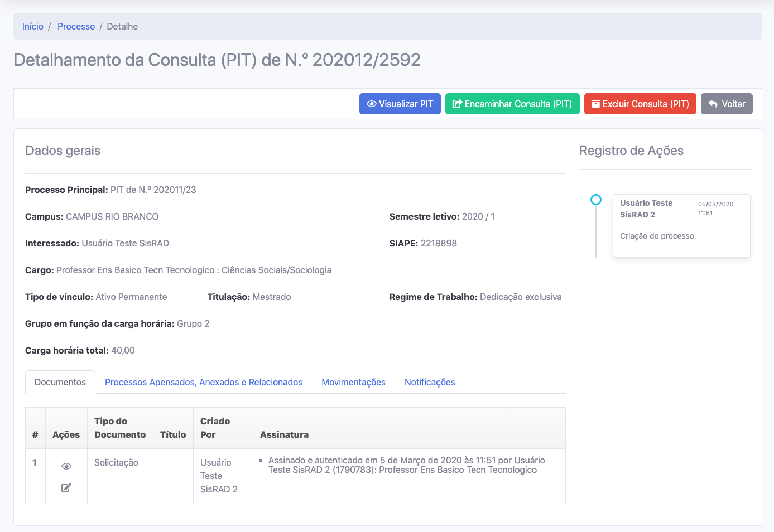View the document using the eye icon in row 1
This screenshot has height=532, width=774.
(66, 466)
